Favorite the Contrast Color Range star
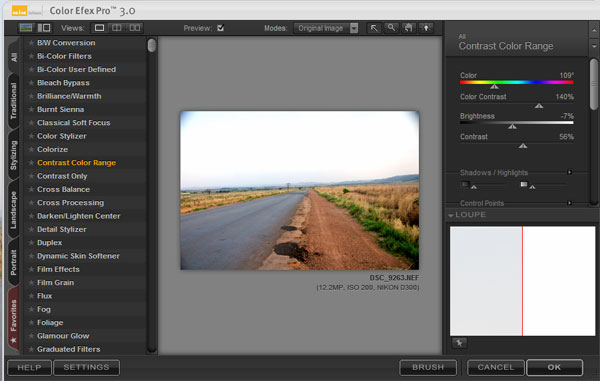The height and width of the screenshot is (381, 600). click(31, 163)
